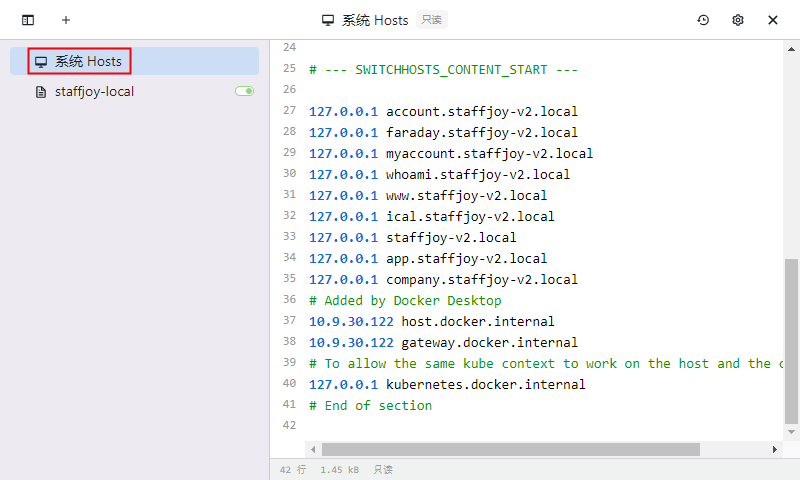Click the End of section comment
This screenshot has height=480, width=800.
pyautogui.click(x=370, y=405)
